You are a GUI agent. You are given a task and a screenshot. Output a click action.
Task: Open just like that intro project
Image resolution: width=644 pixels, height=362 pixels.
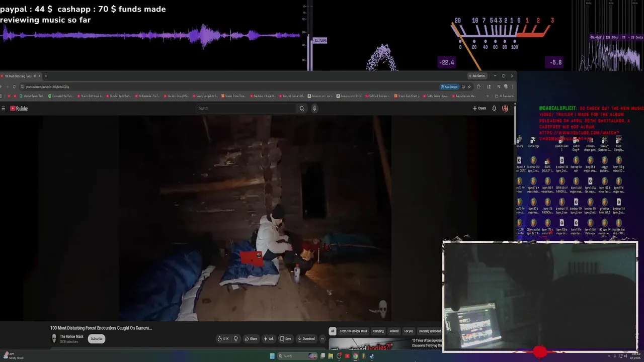619,226
